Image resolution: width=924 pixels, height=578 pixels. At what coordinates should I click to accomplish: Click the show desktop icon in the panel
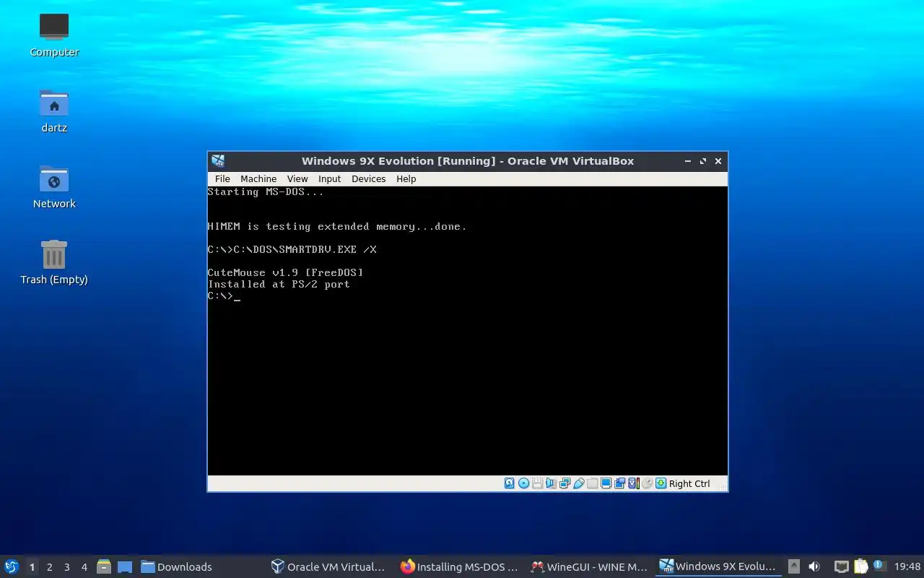click(125, 566)
